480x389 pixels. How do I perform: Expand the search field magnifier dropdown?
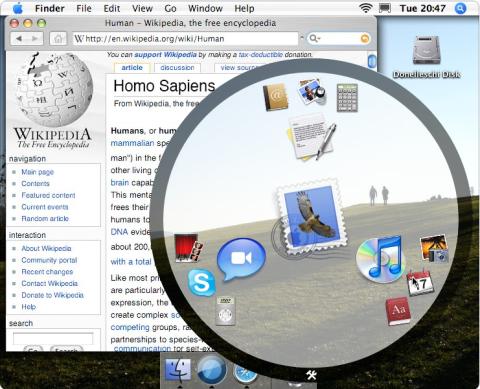pos(314,39)
